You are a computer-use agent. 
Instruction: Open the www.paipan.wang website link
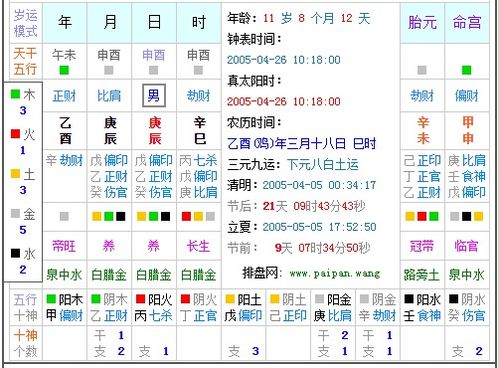335,274
